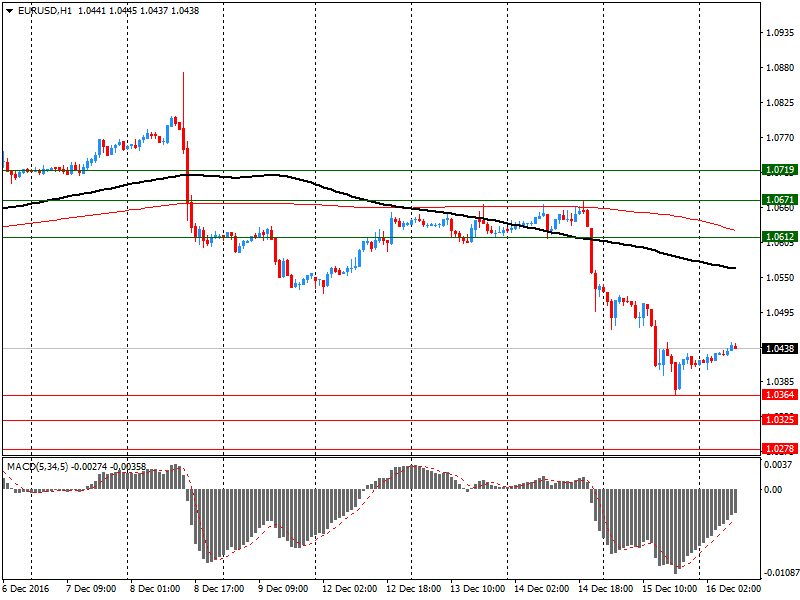Click the 1.0825 price axis value
Viewport: 800px width, 600px height.
click(781, 103)
